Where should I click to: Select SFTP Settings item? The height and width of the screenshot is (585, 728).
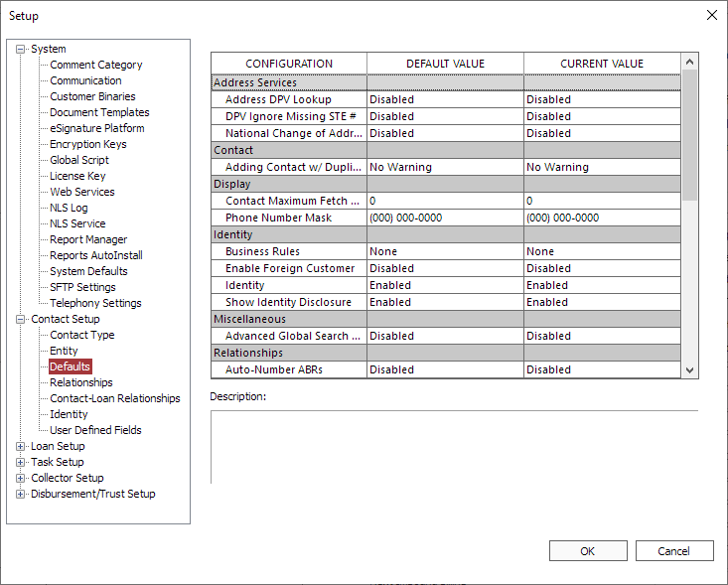coord(82,287)
